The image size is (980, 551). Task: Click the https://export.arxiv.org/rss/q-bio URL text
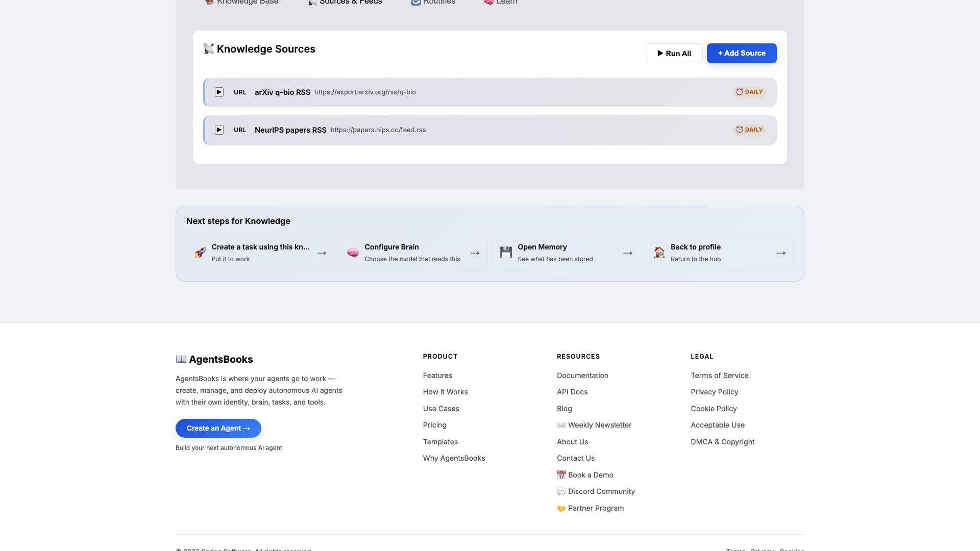tap(365, 92)
